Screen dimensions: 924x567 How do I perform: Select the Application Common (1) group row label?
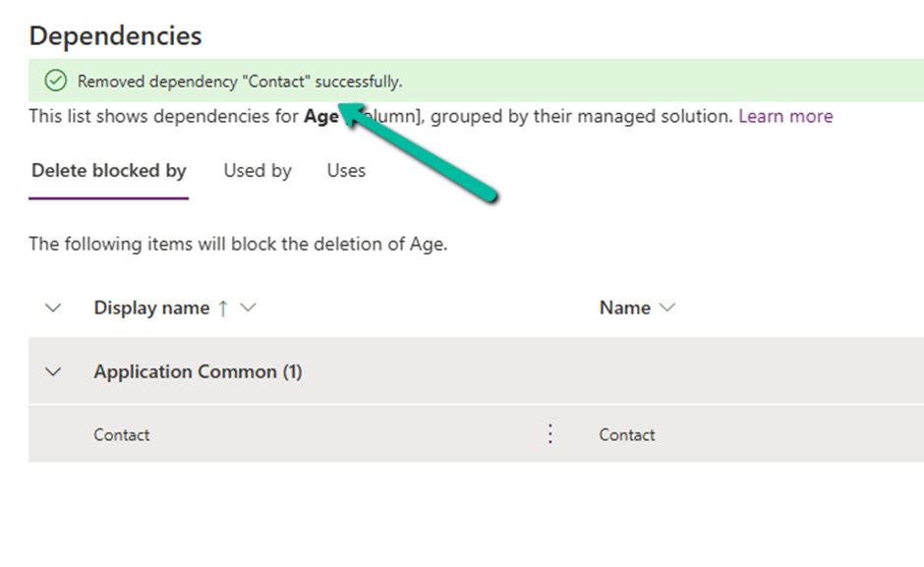tap(198, 371)
